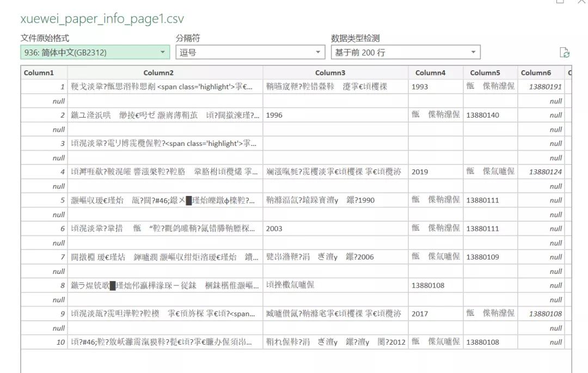588x373 pixels.
Task: Select the Column3 header
Action: pyautogui.click(x=330, y=72)
